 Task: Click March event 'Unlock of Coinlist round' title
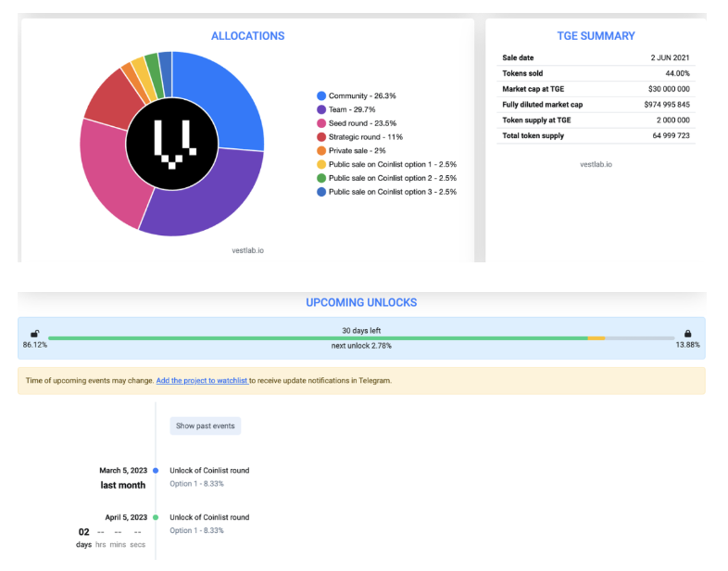pos(209,471)
